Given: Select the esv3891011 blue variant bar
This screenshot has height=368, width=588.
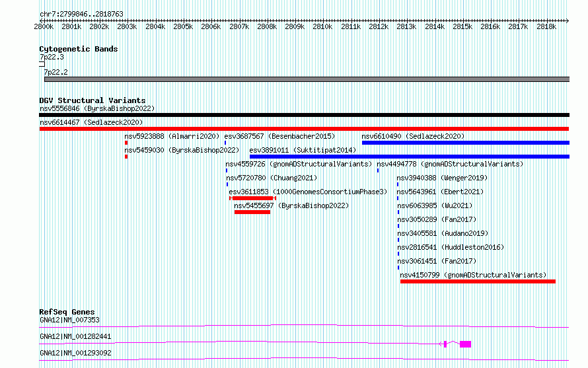Looking at the screenshot, I should click(x=410, y=157).
